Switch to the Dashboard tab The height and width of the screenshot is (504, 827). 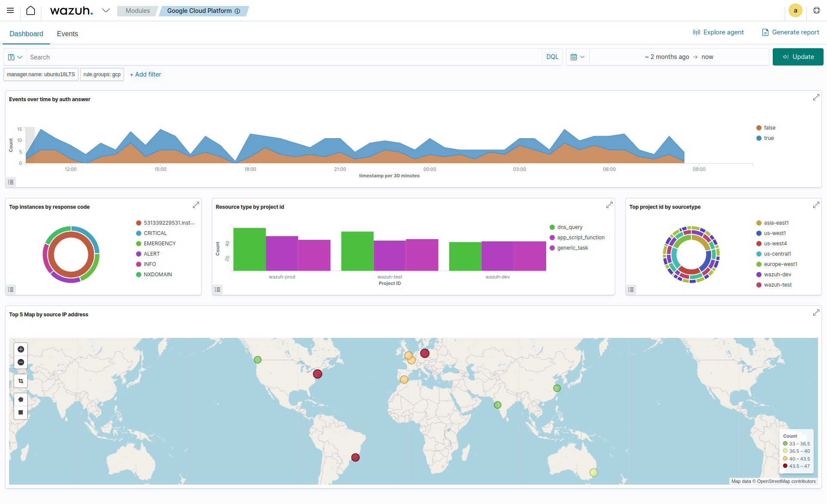click(x=26, y=34)
